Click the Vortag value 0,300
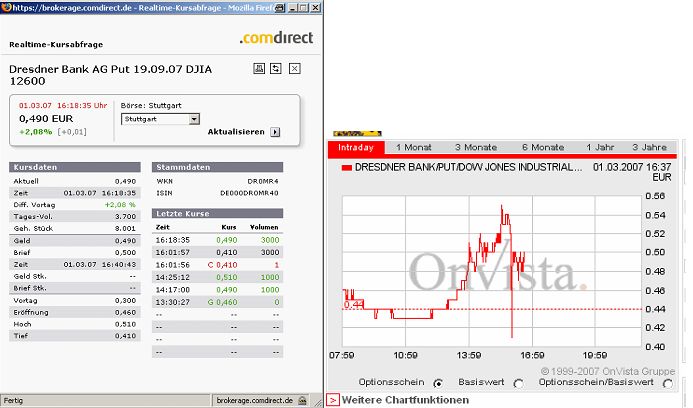693x408 pixels. tap(126, 301)
